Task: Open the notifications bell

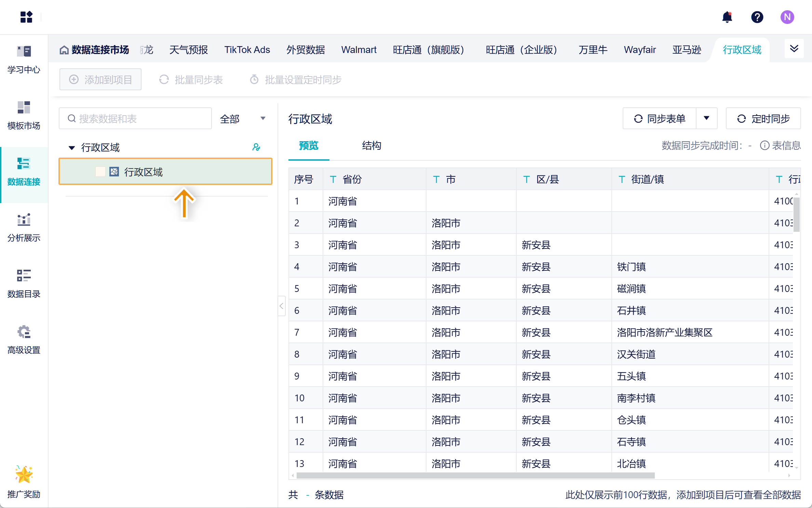Action: pyautogui.click(x=727, y=17)
